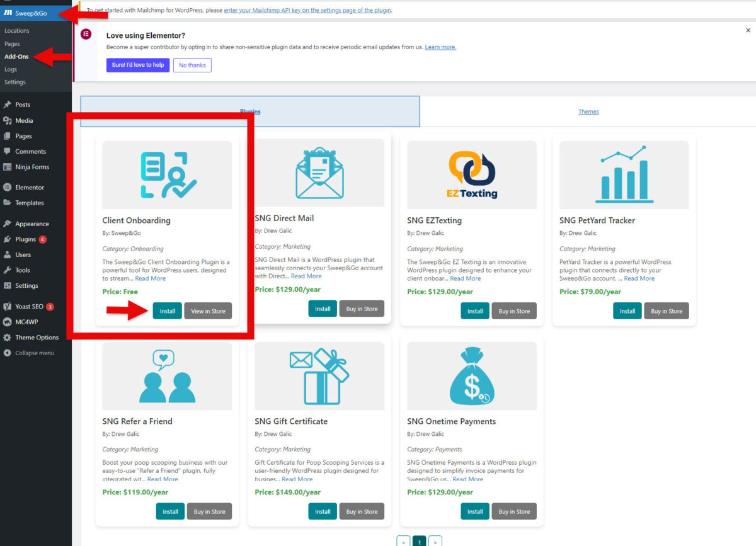Screen dimensions: 756x546
Task: Switch to the Themes tab
Action: click(588, 111)
